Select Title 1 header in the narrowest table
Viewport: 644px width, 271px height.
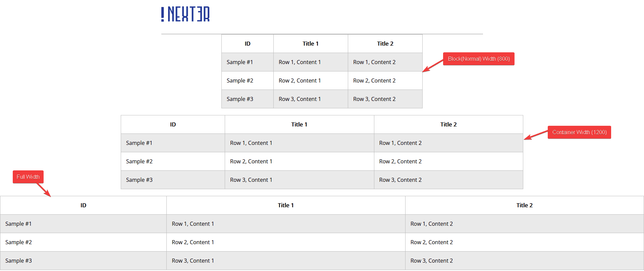(311, 44)
